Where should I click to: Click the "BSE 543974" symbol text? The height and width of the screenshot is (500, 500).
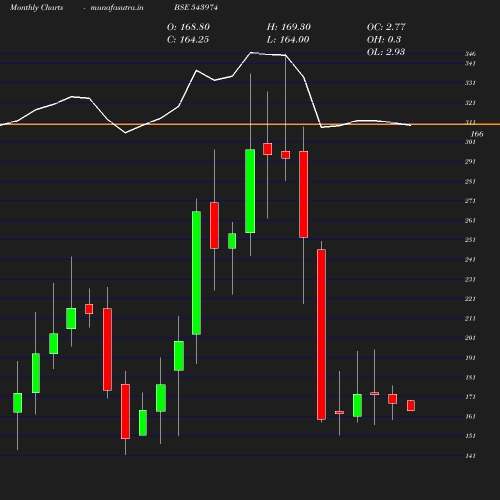196,7
